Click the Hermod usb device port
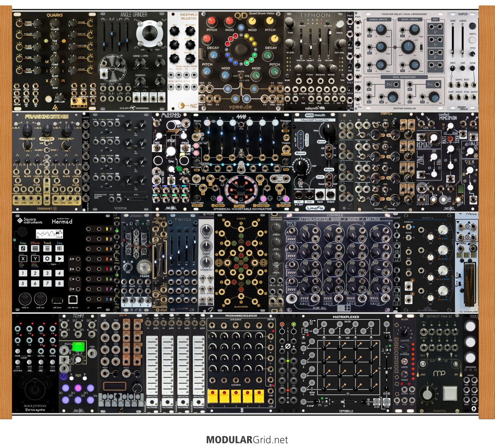Screen dimensions: 495x448 (73, 299)
